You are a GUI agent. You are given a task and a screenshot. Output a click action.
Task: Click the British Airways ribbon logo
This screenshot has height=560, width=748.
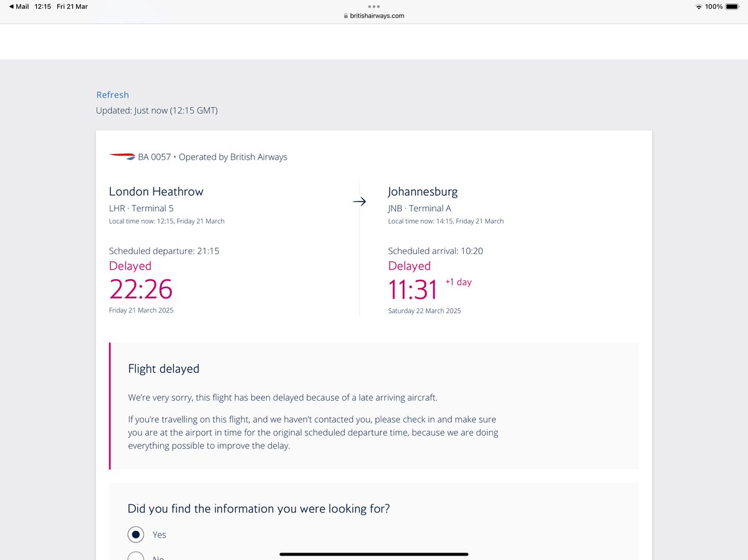click(122, 156)
